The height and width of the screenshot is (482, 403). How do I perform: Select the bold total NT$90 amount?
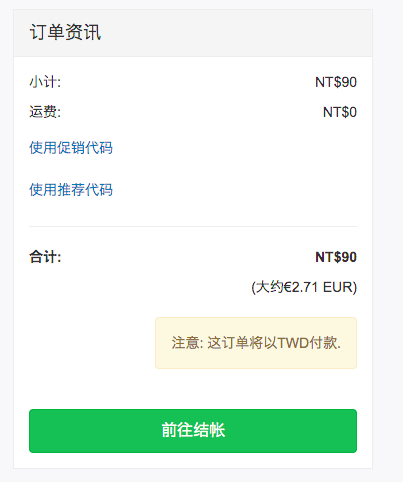pyautogui.click(x=336, y=257)
